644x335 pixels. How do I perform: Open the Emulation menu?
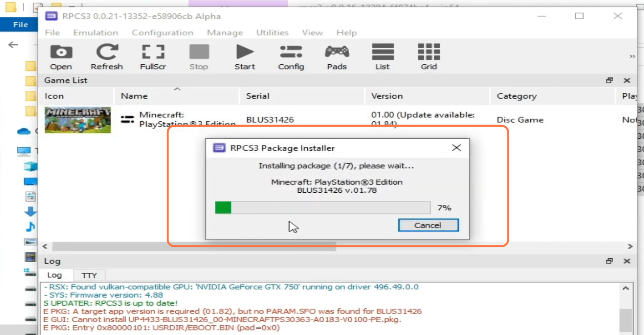(95, 33)
